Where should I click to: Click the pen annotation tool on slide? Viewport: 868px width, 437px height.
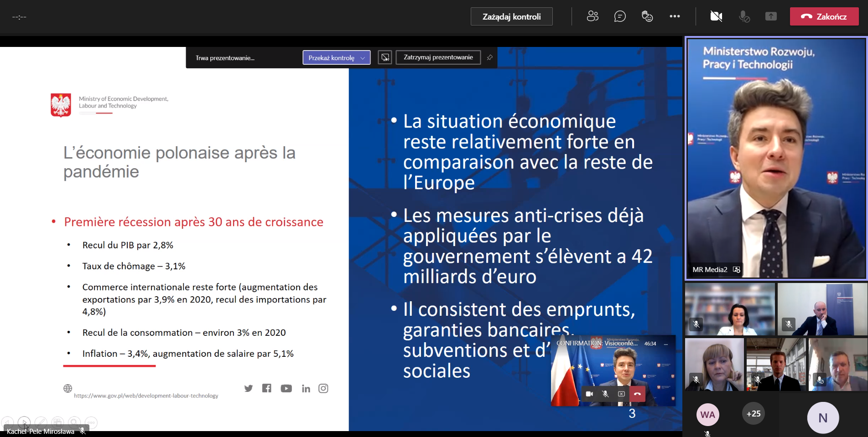41,422
